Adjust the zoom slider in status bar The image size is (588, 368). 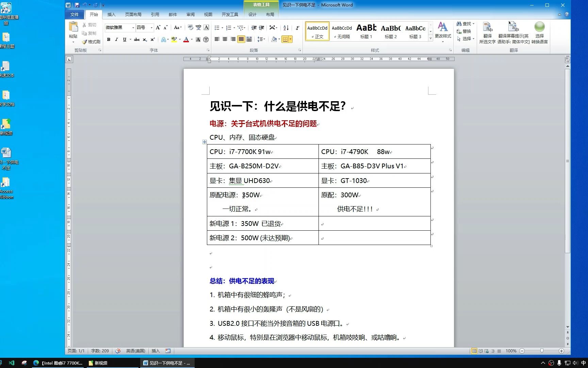click(x=542, y=351)
